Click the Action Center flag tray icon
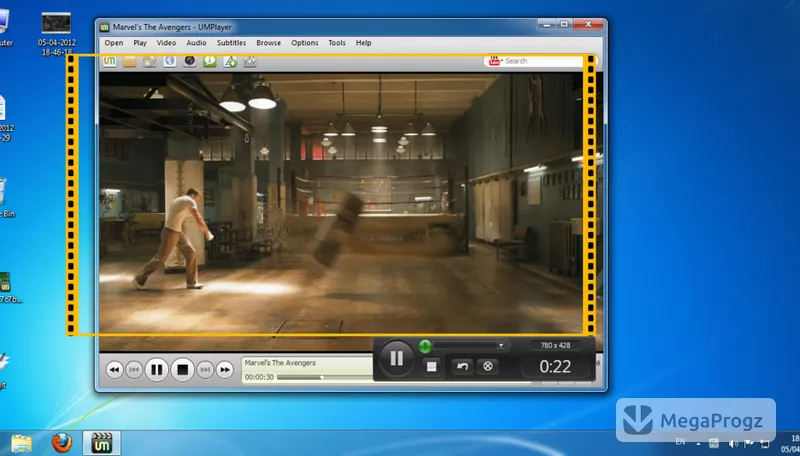Screen dimensions: 800x456 [749, 443]
